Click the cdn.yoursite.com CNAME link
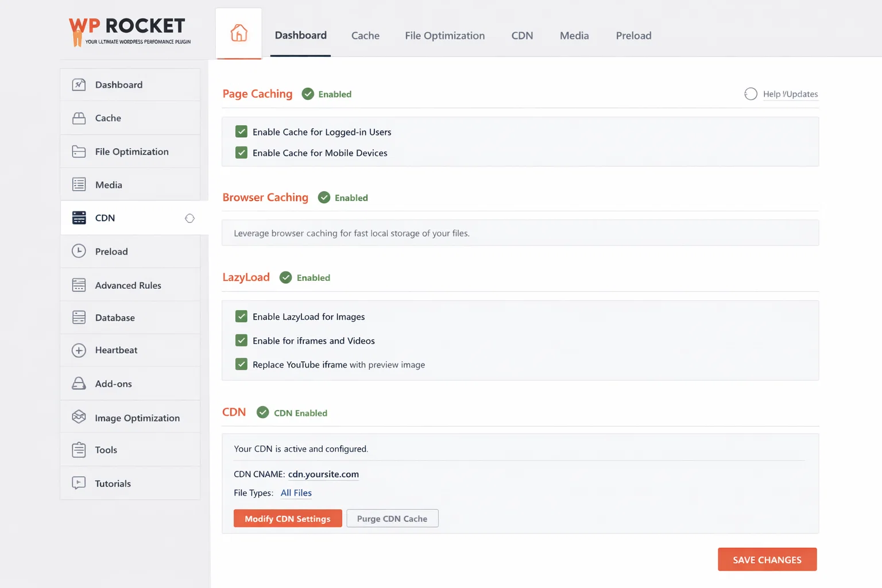Viewport: 882px width, 588px height. point(323,474)
